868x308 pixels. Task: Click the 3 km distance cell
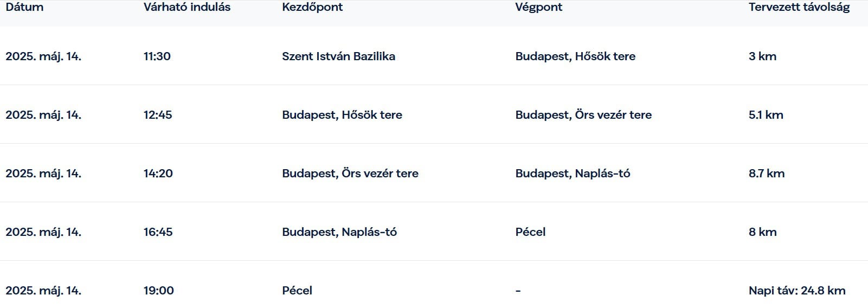pos(762,56)
